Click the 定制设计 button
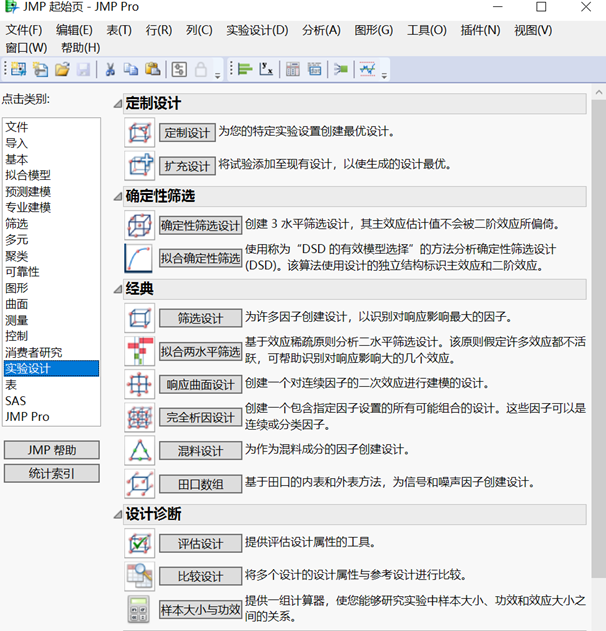 (x=187, y=132)
